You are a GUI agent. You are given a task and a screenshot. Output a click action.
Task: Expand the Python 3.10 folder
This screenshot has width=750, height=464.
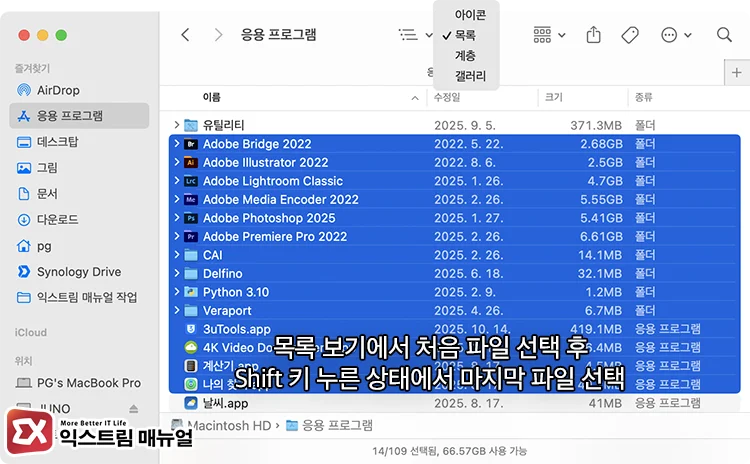pos(176,292)
